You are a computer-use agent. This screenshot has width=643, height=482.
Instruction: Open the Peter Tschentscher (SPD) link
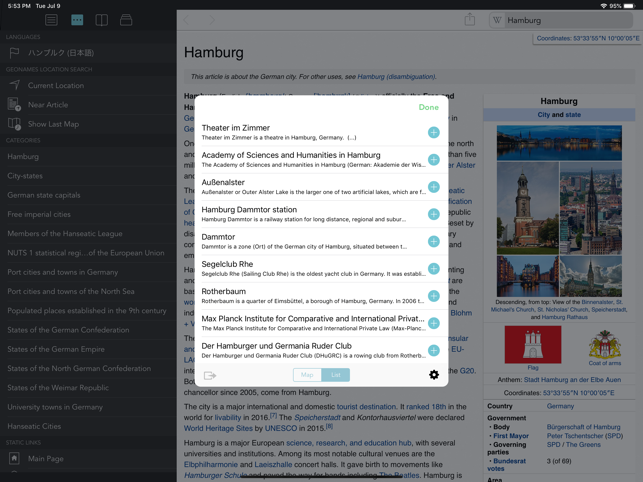(585, 436)
